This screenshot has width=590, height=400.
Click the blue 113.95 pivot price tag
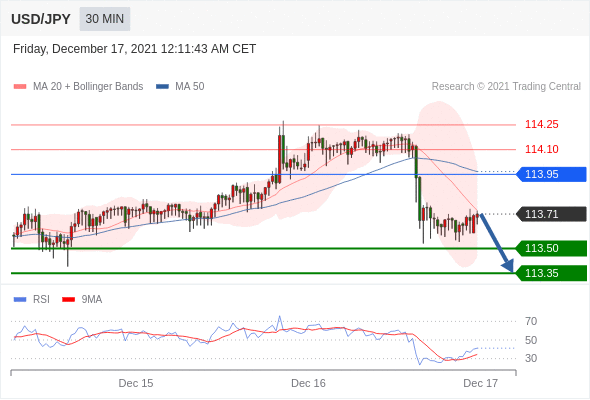click(x=551, y=174)
